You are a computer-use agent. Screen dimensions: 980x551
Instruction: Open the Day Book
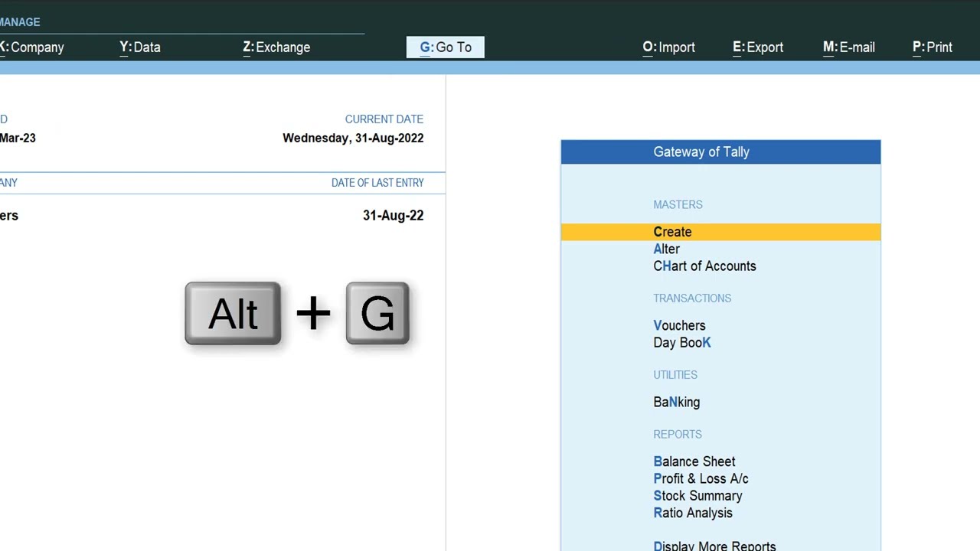coord(682,343)
